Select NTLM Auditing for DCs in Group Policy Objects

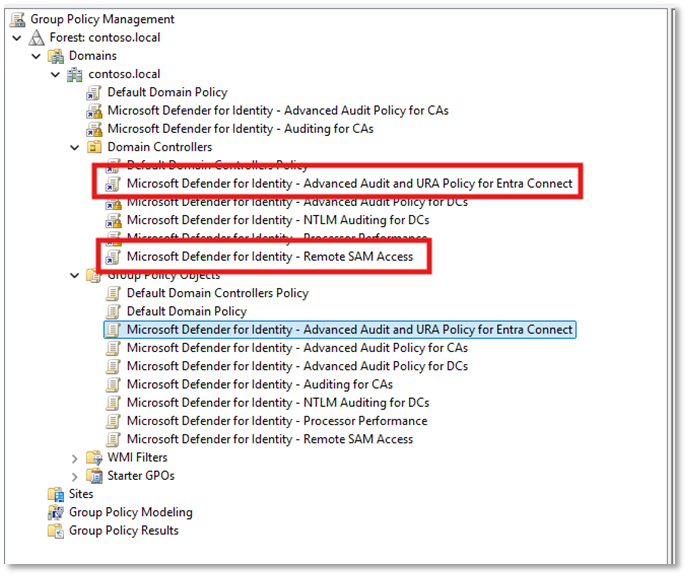[x=277, y=403]
